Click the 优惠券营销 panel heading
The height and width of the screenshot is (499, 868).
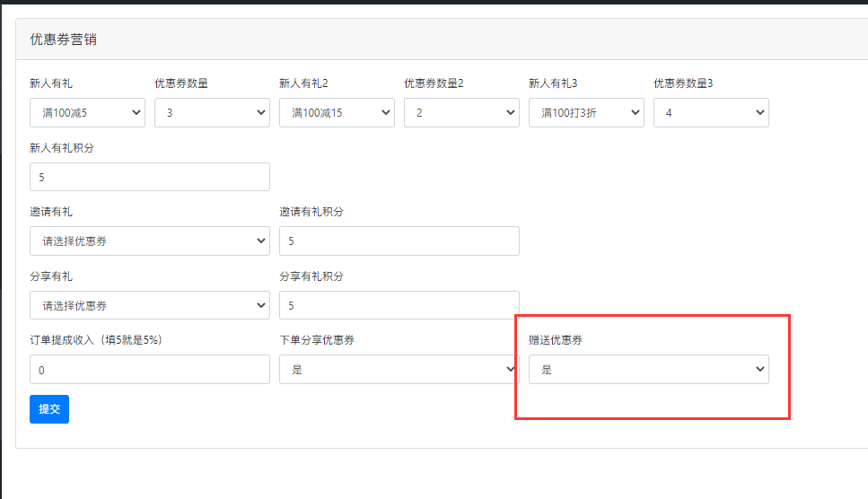pos(63,39)
